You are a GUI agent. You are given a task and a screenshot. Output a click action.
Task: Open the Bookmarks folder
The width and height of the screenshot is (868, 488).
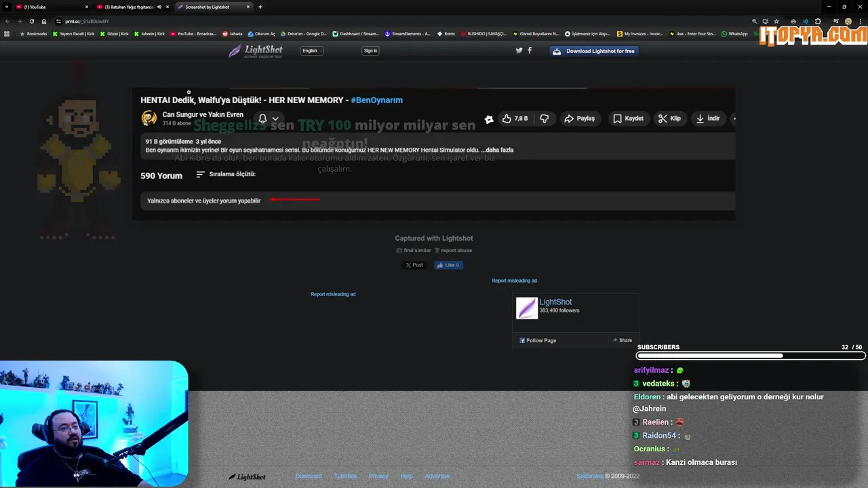coord(34,33)
